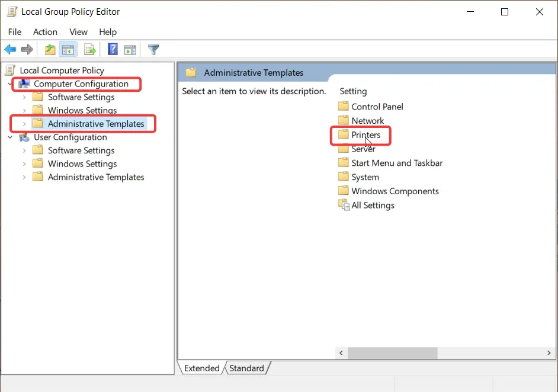Click the Printers folder icon

click(x=343, y=134)
